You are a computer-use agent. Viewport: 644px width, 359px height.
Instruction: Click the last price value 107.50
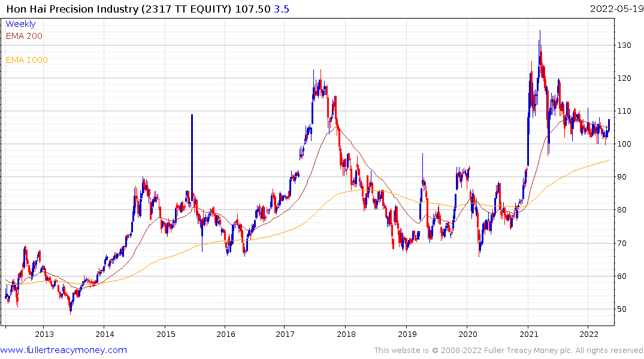[x=253, y=9]
